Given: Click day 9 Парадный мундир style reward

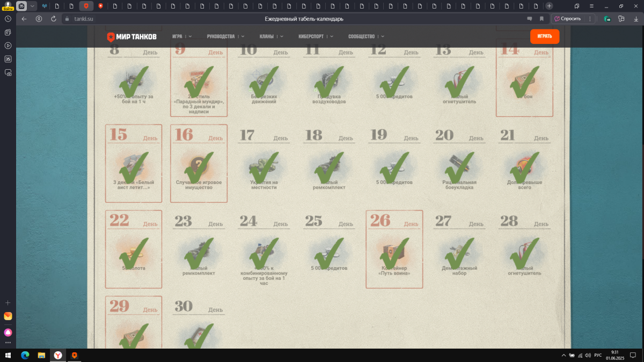Looking at the screenshot, I should (x=199, y=78).
